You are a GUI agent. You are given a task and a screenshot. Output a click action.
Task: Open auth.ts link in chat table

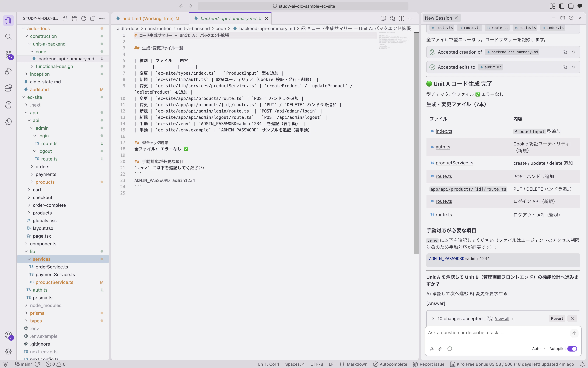(x=443, y=147)
